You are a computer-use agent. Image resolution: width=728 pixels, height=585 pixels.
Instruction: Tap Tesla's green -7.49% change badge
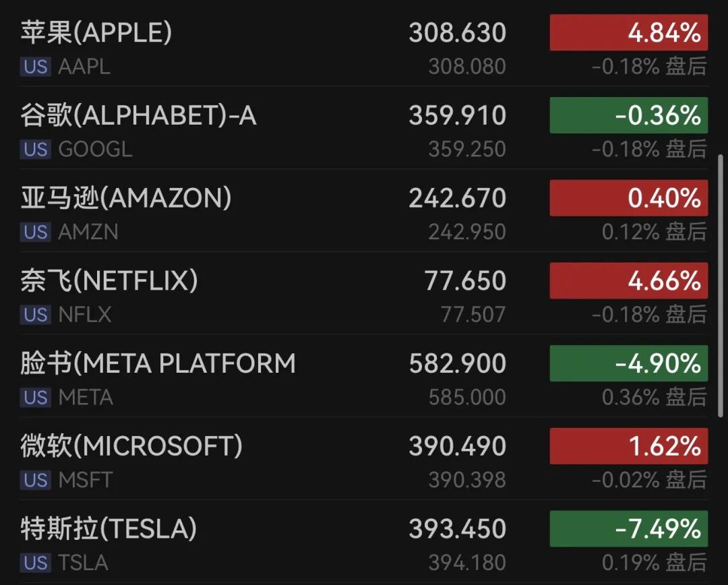coord(629,528)
